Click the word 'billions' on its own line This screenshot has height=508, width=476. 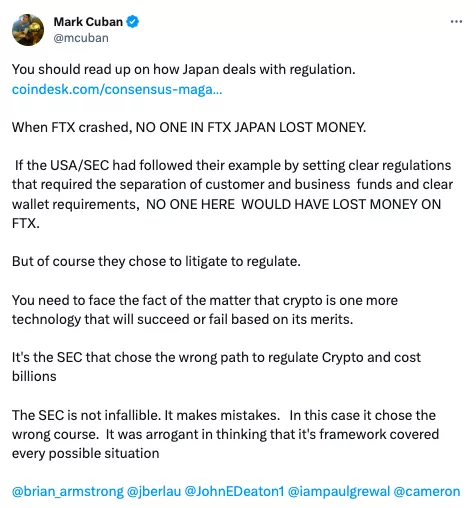coord(34,376)
